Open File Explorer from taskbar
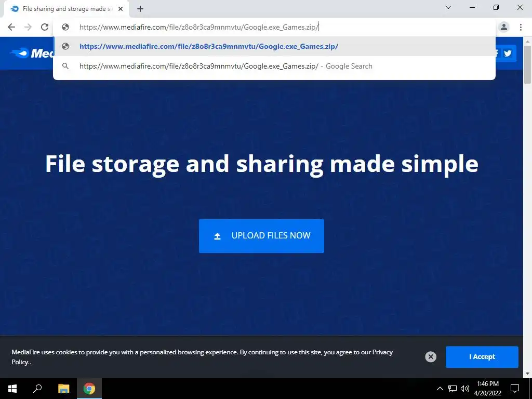The image size is (532, 399). click(63, 389)
